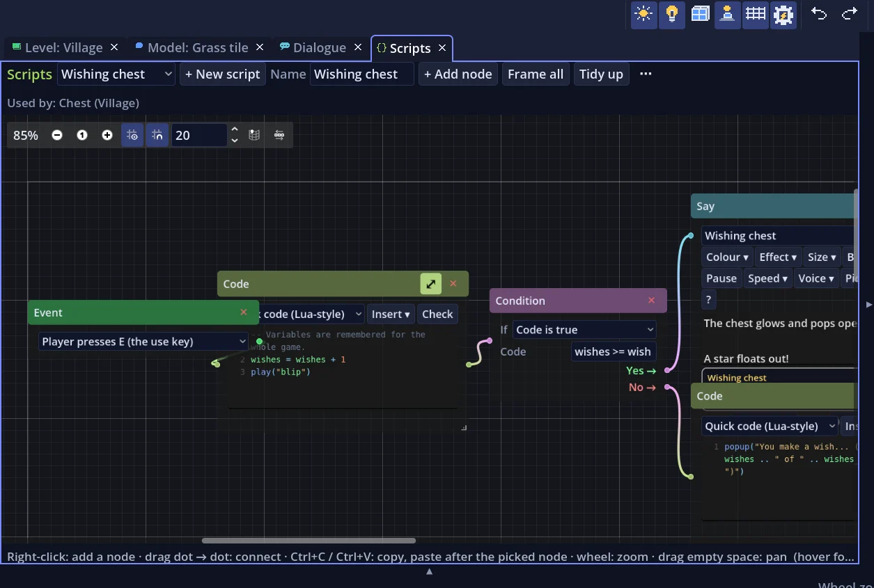Viewport: 874px width, 588px height.
Task: Close the Model: Grass tile tab
Action: click(260, 47)
